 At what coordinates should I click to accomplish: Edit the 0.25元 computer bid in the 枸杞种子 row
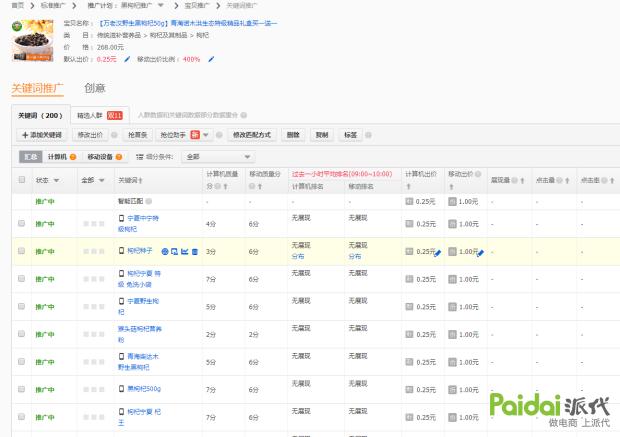[437, 253]
